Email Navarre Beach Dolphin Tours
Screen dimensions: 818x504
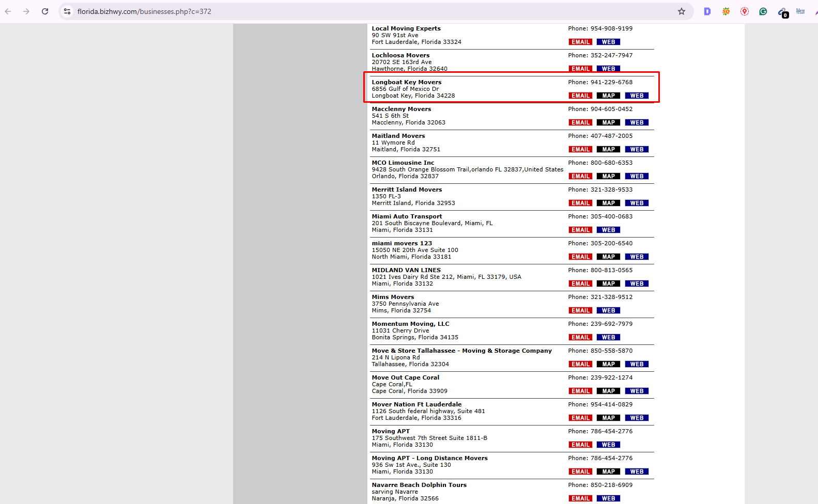[x=580, y=499]
